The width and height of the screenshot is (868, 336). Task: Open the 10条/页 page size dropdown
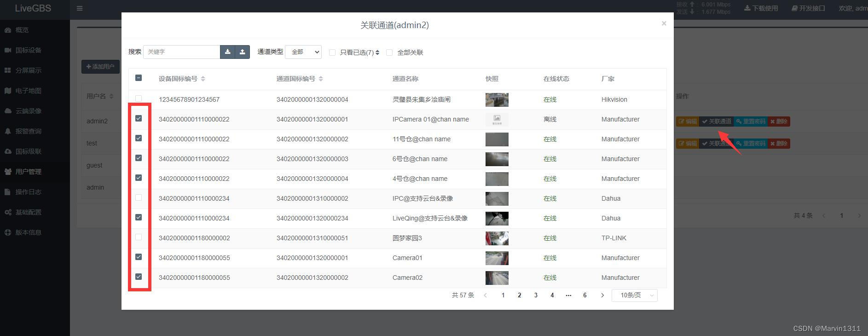(x=635, y=295)
